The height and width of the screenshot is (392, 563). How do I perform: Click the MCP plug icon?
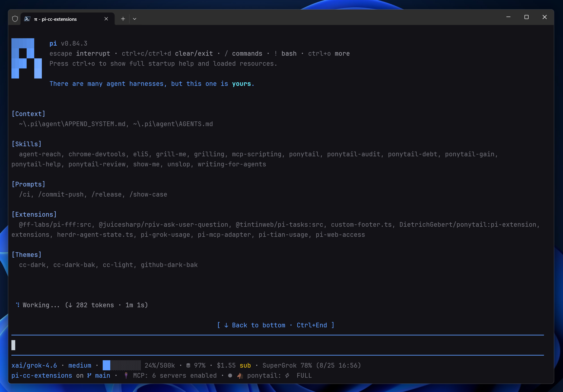[126, 376]
